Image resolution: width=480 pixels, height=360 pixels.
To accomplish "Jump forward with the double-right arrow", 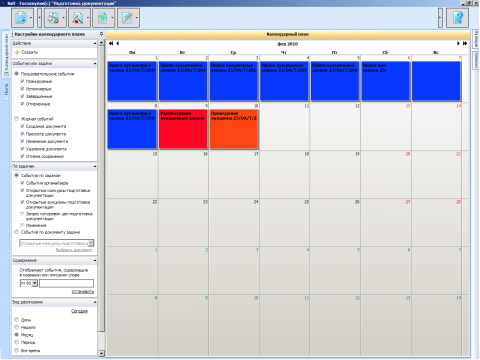I will [x=465, y=43].
